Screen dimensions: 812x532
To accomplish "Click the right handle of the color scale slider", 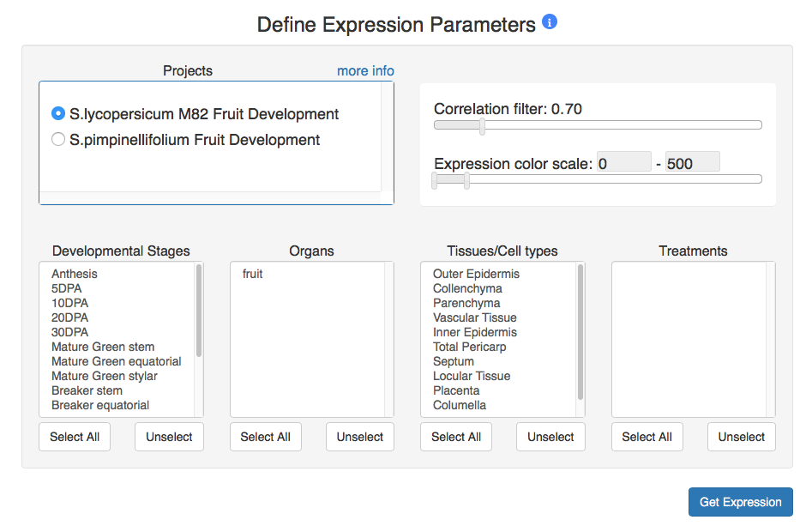I will (x=466, y=180).
